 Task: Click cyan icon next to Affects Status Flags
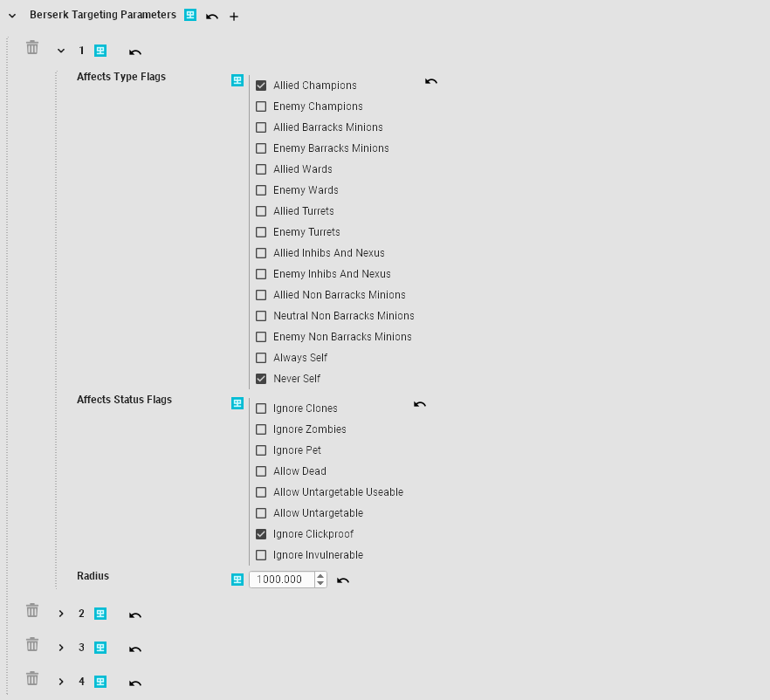tap(237, 403)
